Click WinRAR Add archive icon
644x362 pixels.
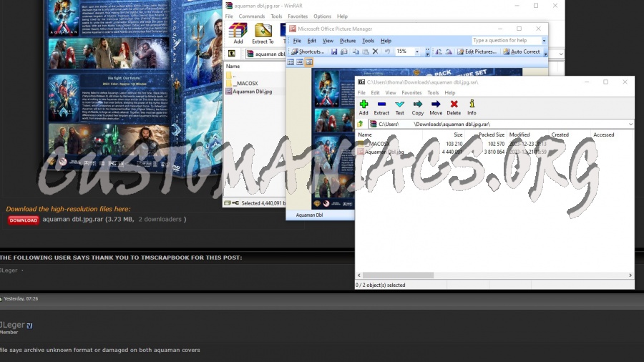point(238,31)
